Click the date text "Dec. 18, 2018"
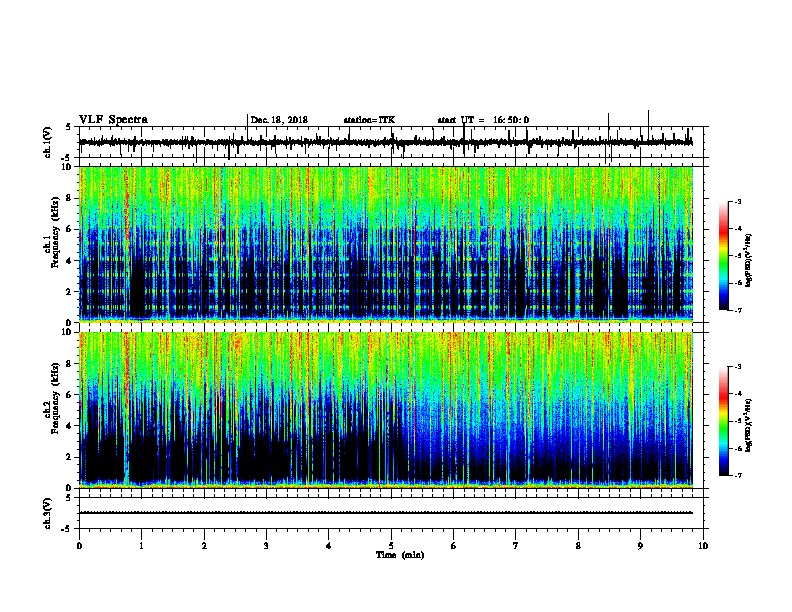The width and height of the screenshot is (792, 612). coord(279,120)
